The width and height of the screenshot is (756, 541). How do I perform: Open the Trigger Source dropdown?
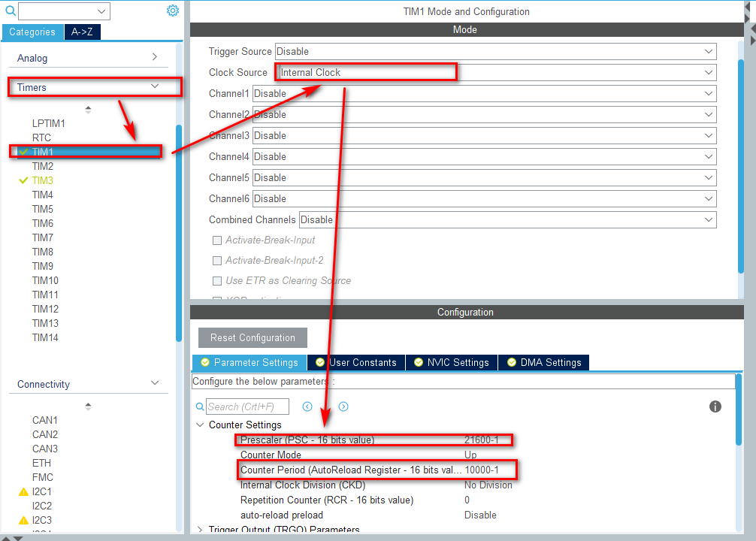496,52
